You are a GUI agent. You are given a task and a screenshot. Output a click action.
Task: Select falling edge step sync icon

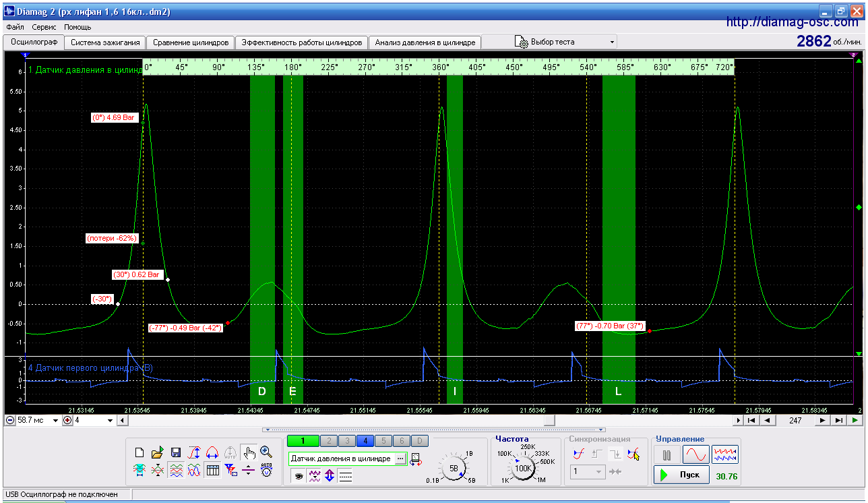click(x=615, y=454)
